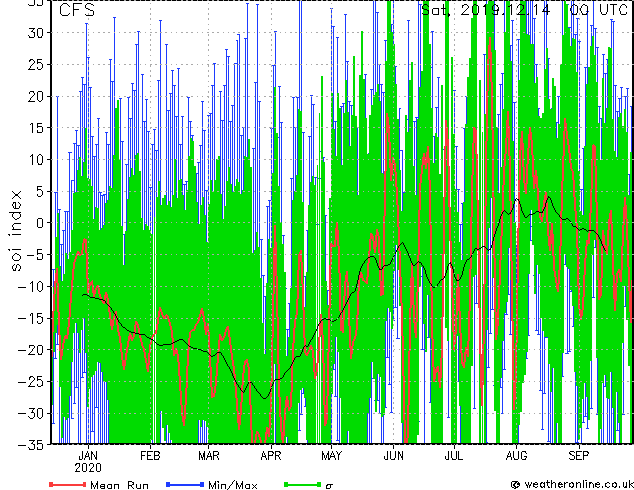
Task: Click the y-axis value -30
Action: tap(31, 413)
